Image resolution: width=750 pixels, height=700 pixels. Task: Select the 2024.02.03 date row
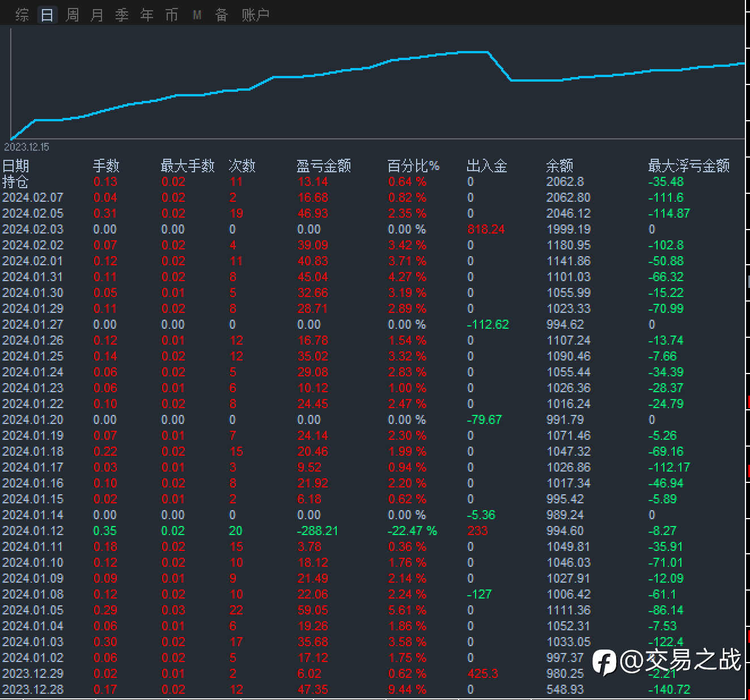33,229
